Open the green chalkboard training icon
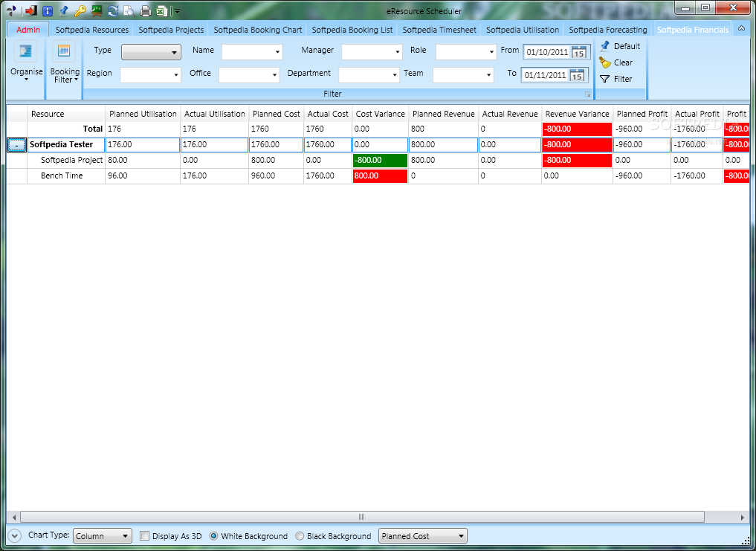 (97, 10)
